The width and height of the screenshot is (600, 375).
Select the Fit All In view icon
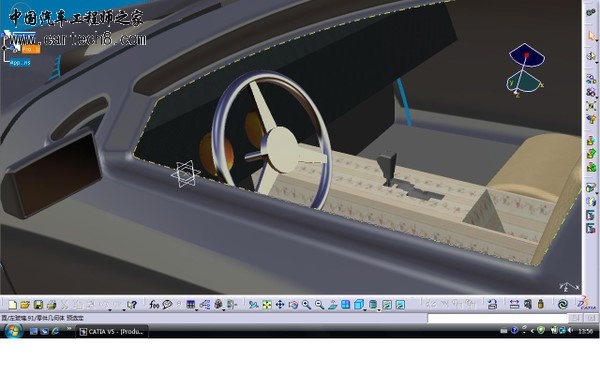pos(267,305)
